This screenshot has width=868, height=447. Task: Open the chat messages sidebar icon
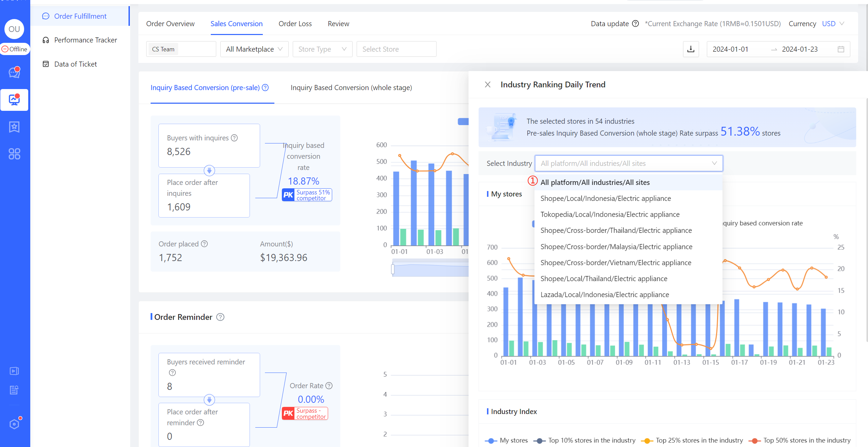14,72
